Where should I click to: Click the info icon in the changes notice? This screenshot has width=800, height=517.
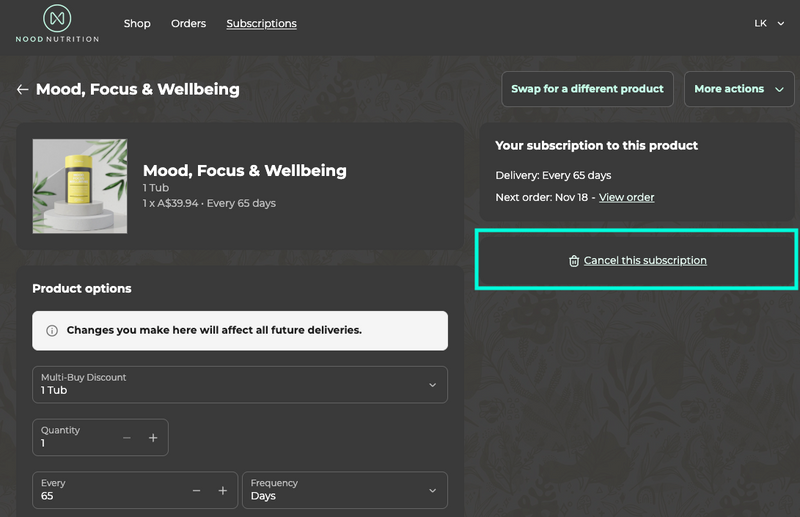click(52, 330)
